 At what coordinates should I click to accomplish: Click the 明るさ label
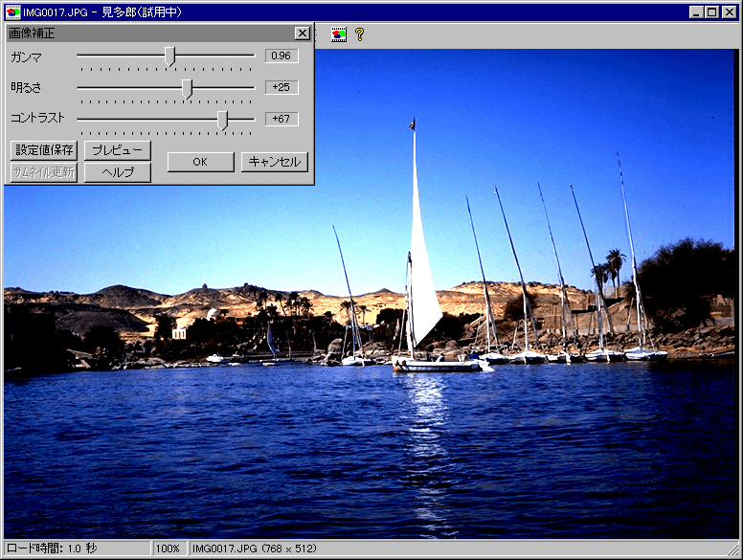tap(26, 88)
